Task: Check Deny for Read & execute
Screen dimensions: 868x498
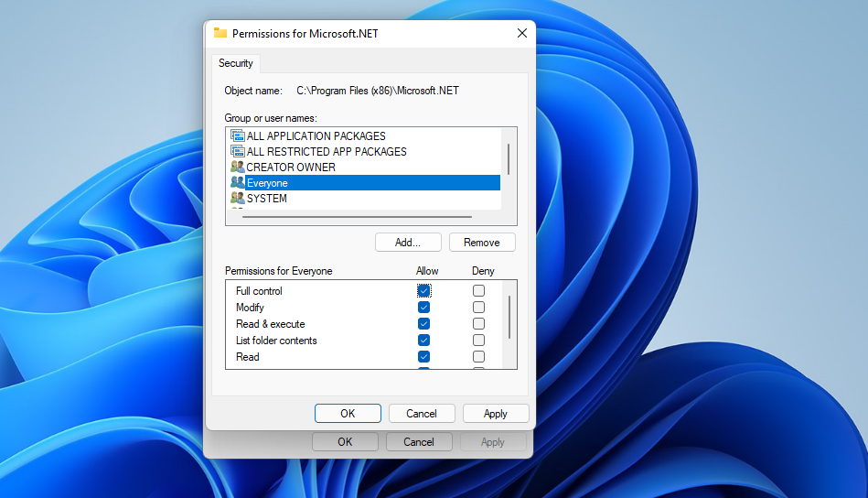Action: tap(479, 323)
